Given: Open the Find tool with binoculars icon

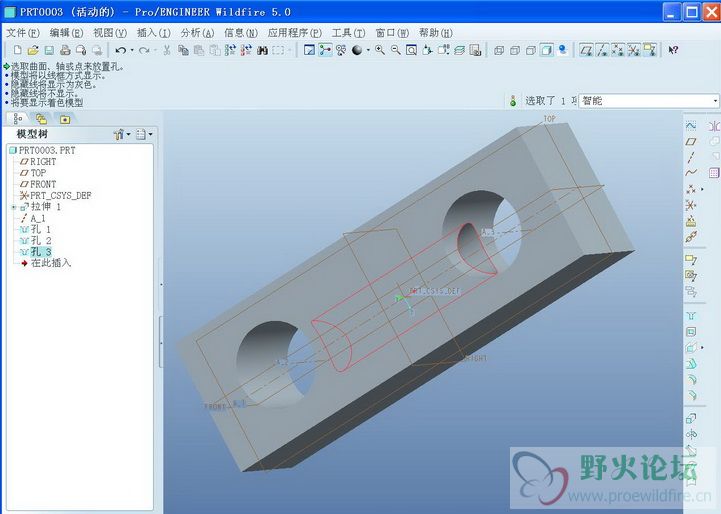Looking at the screenshot, I should click(262, 50).
